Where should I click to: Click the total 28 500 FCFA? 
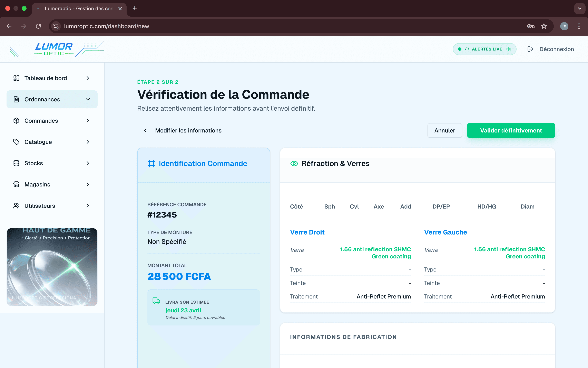coord(179,276)
